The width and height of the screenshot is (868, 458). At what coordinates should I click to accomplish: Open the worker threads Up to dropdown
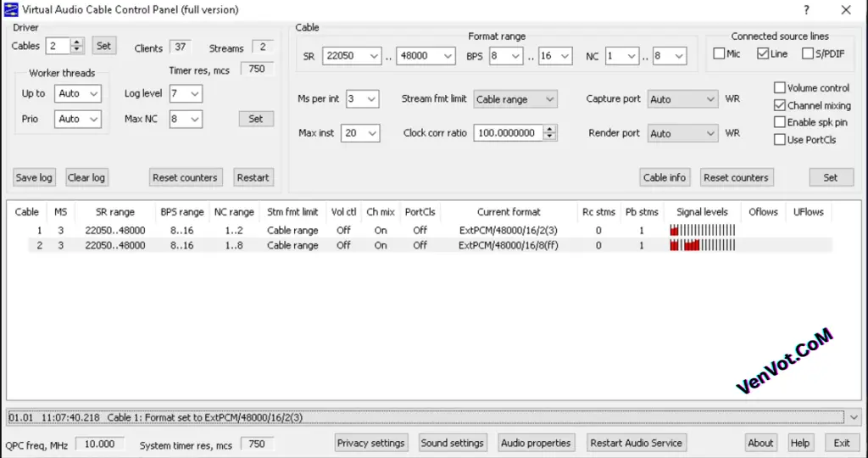pyautogui.click(x=78, y=93)
